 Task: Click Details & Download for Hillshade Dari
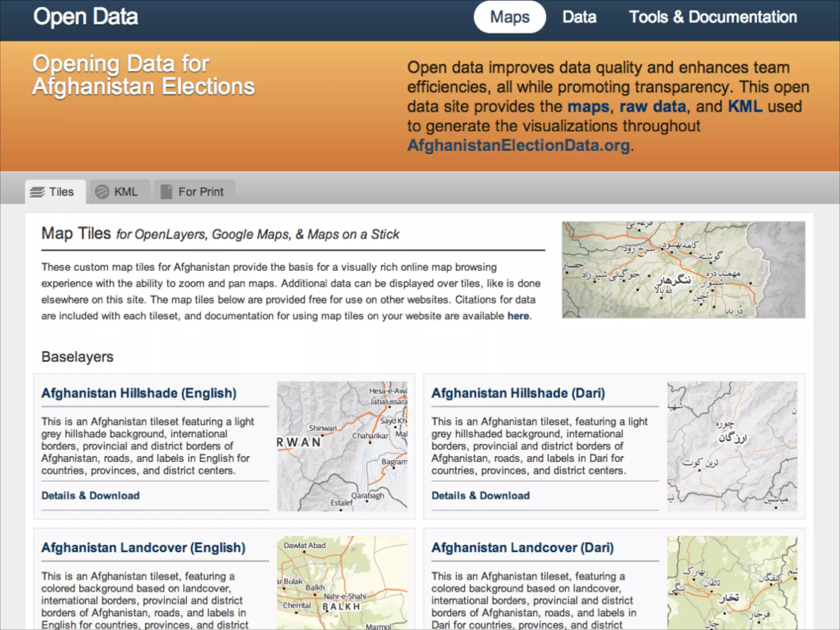click(480, 495)
